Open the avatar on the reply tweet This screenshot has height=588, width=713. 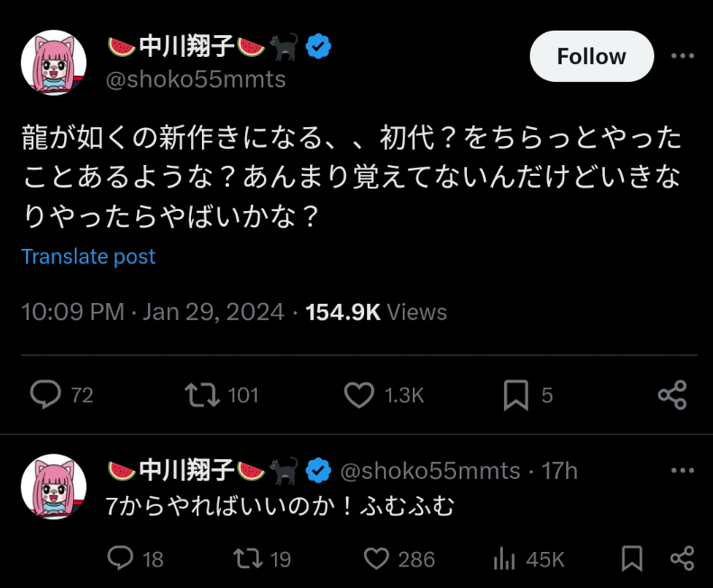click(x=54, y=486)
